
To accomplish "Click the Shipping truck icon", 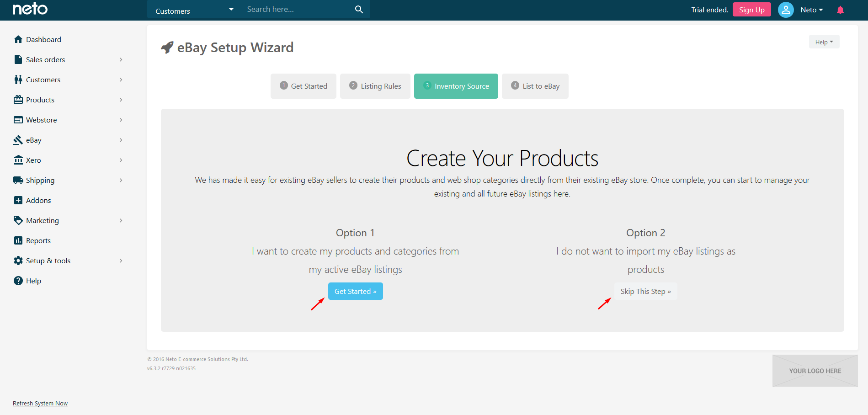I will [x=18, y=180].
